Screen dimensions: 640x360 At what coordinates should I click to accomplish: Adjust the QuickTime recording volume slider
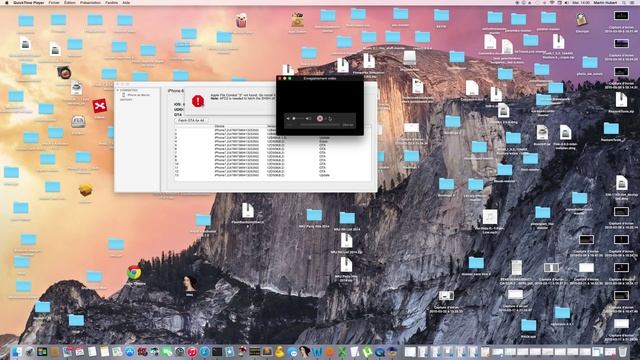pyautogui.click(x=300, y=118)
